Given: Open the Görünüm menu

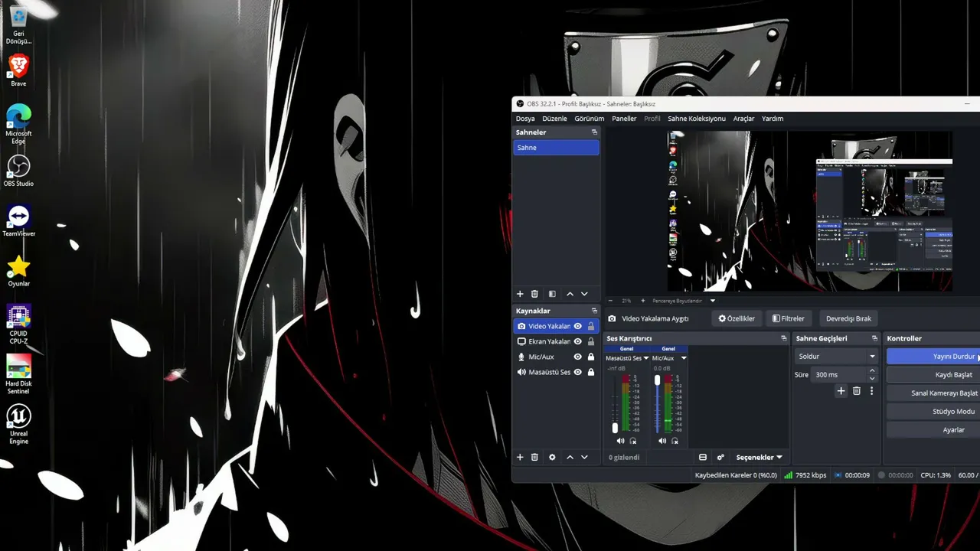Looking at the screenshot, I should click(x=590, y=119).
